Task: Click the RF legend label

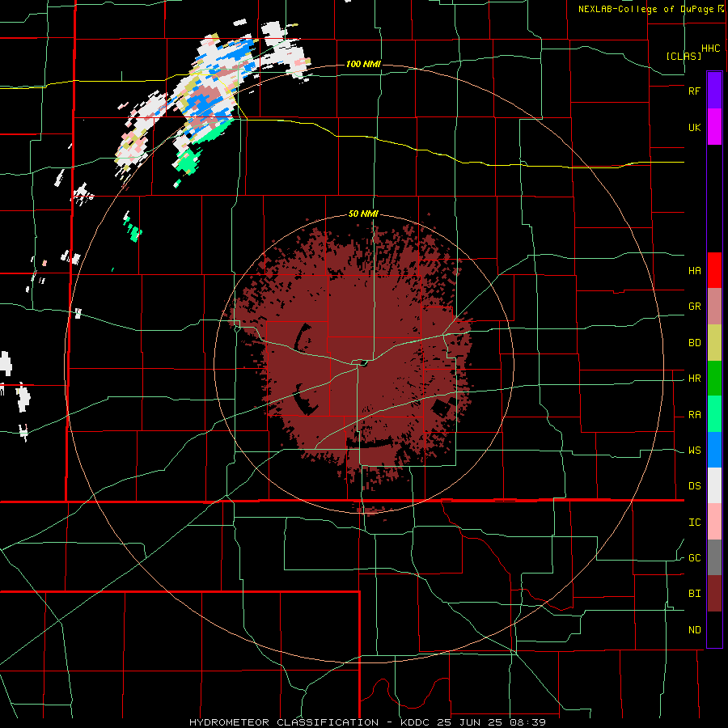Action: click(694, 91)
